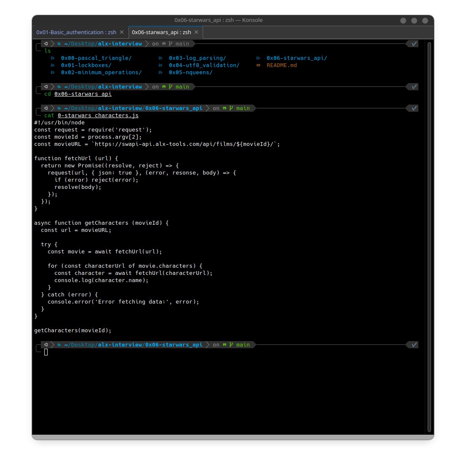466x476 pixels.
Task: Click the leftmost round window control button
Action: (x=403, y=21)
